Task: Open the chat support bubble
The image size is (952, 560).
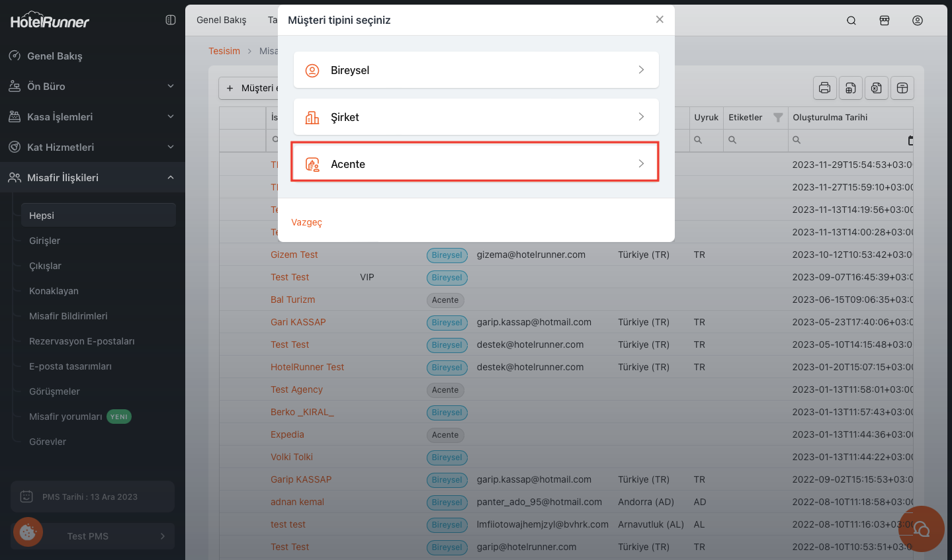Action: [x=921, y=529]
